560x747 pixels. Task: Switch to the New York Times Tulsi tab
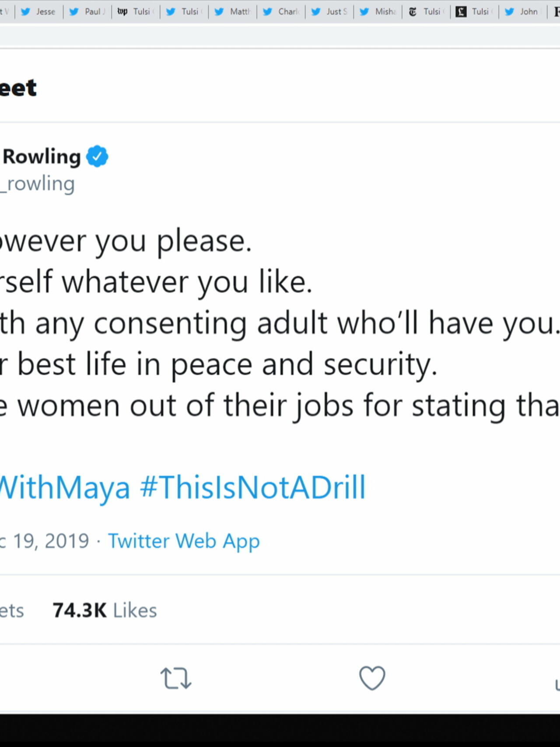coord(426,12)
